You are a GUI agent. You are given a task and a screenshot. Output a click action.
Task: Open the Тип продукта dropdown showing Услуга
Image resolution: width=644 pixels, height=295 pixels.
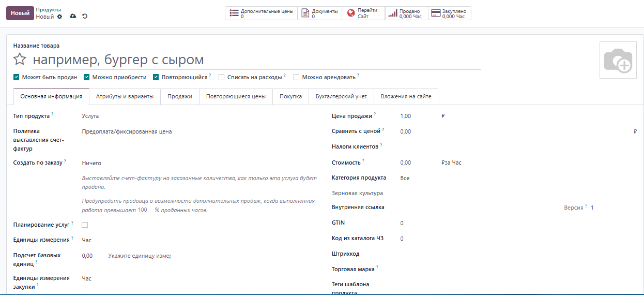[200, 116]
